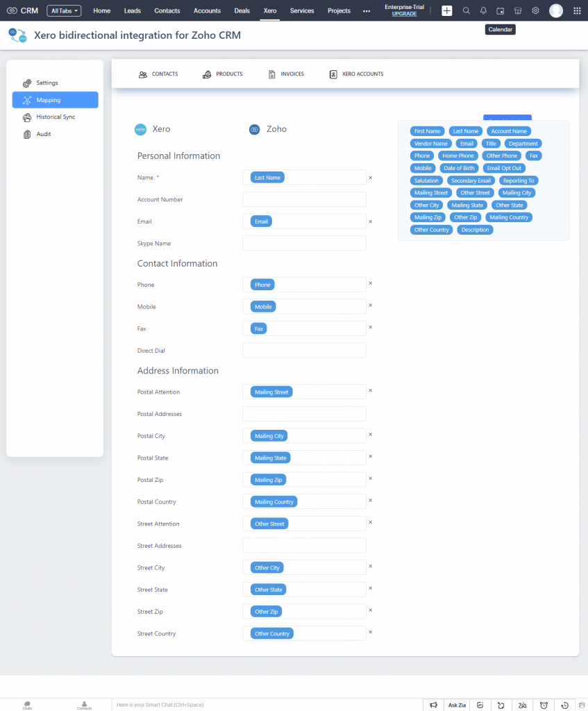
Task: Open the Setup gear icon in top bar
Action: (535, 11)
